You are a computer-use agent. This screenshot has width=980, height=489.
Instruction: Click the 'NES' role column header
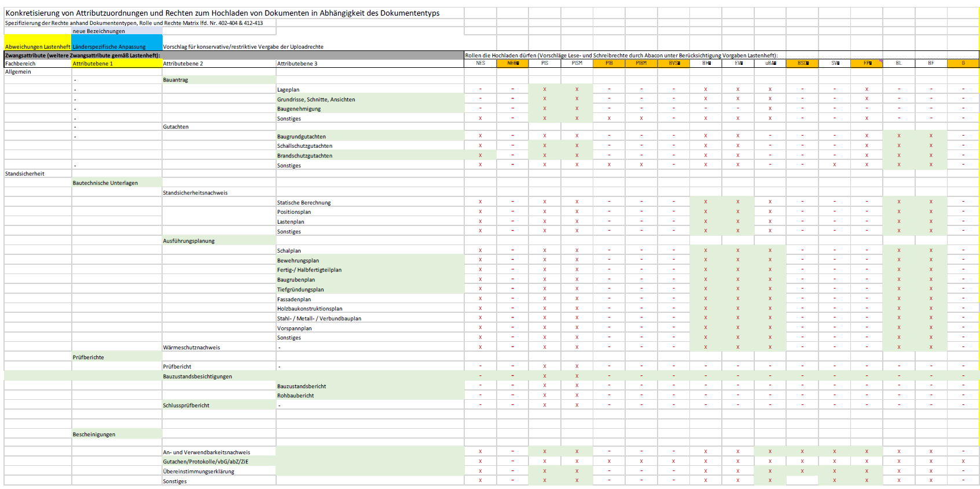point(480,63)
